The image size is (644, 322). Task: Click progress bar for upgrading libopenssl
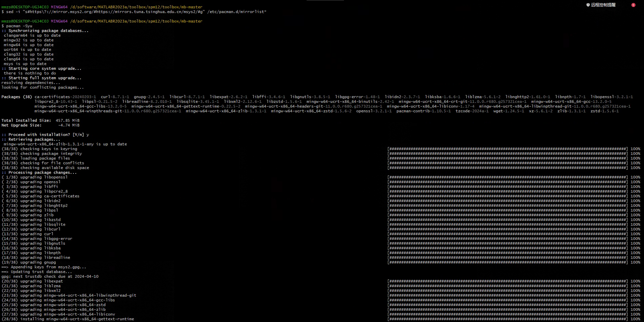pos(507,177)
